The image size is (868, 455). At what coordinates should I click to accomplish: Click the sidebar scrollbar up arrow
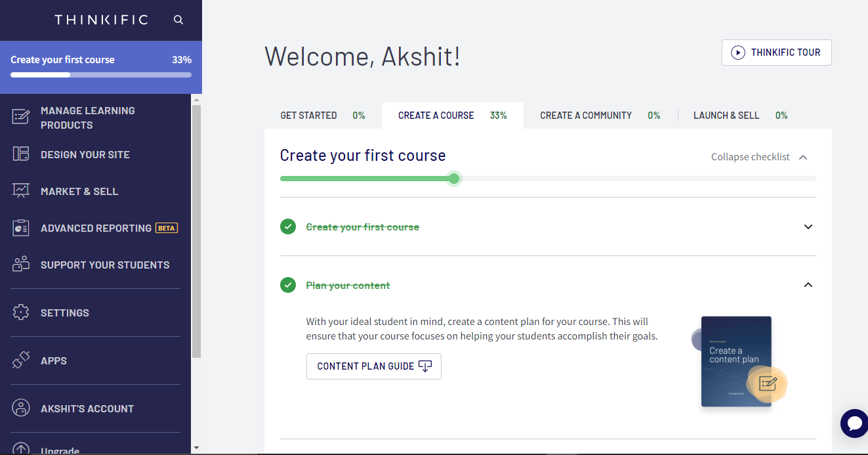click(196, 99)
